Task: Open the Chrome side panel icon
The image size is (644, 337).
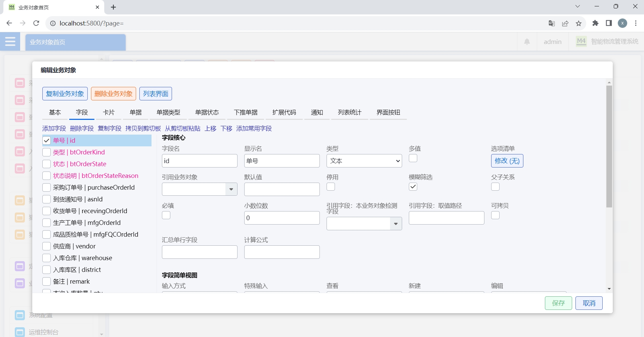Action: tap(609, 23)
